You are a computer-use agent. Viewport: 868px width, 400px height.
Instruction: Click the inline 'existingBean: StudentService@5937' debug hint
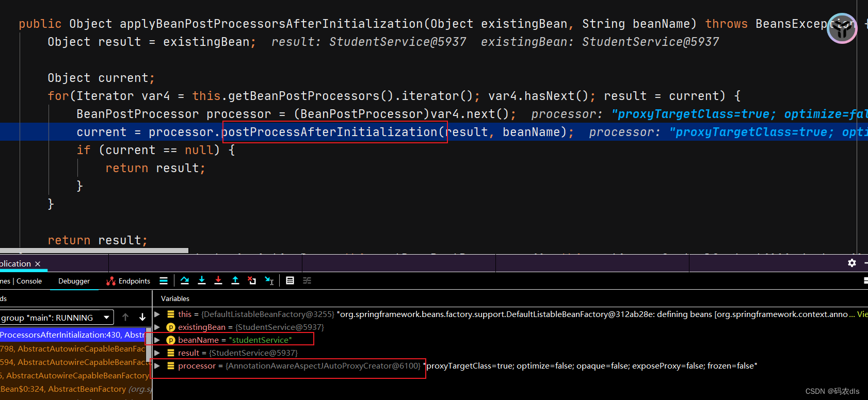[600, 42]
